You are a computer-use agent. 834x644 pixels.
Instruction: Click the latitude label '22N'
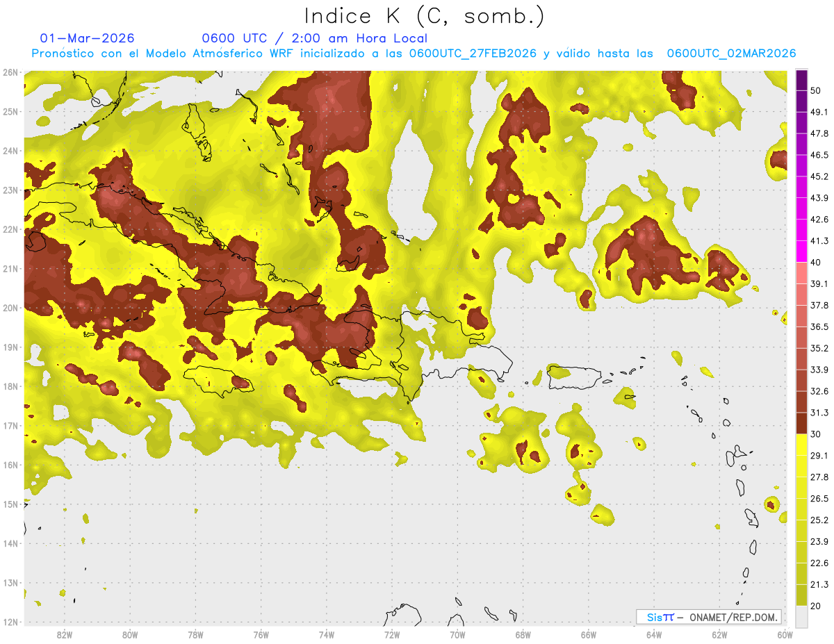pyautogui.click(x=10, y=229)
